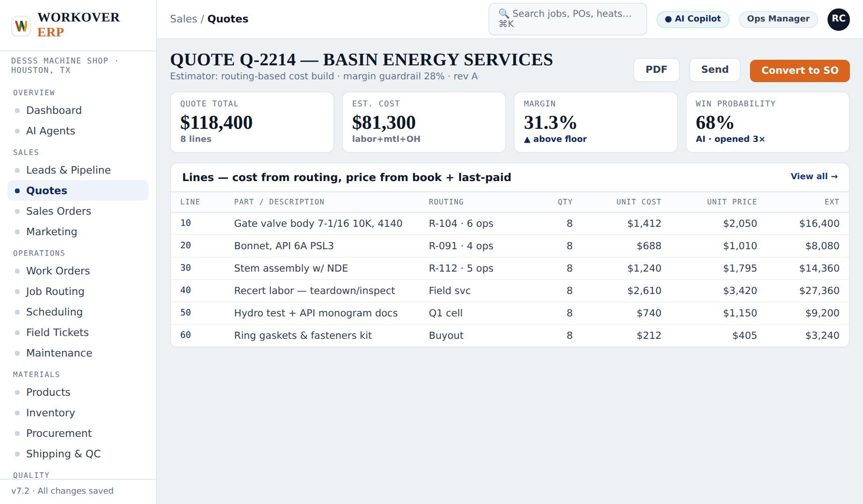863x504 pixels.
Task: Follow the View all lines link
Action: coord(814,176)
